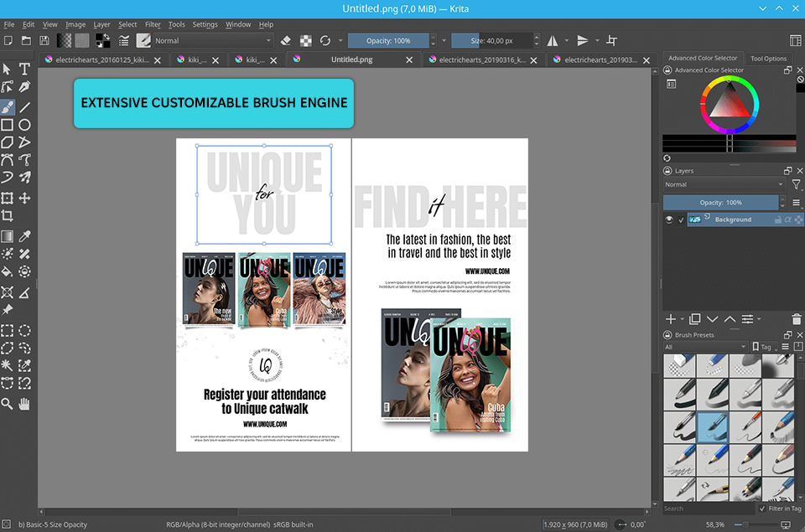Select the Color Picker eyedropper tool
This screenshot has height=532, width=805.
point(24,236)
